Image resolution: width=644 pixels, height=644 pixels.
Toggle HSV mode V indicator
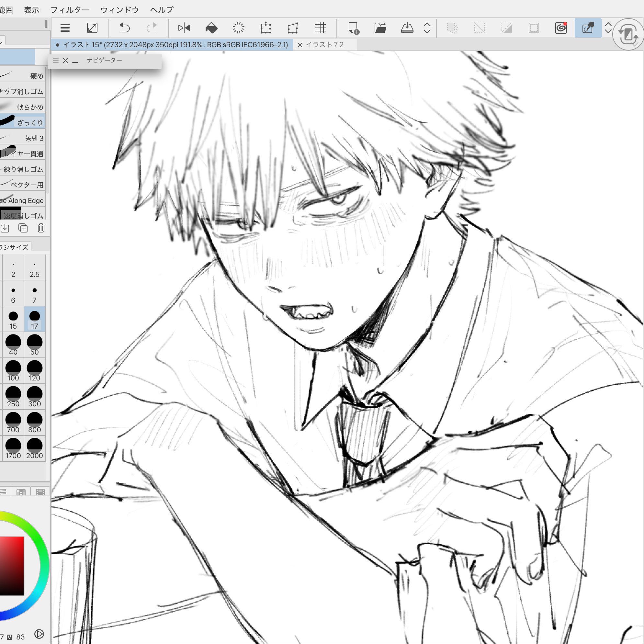[x=10, y=636]
